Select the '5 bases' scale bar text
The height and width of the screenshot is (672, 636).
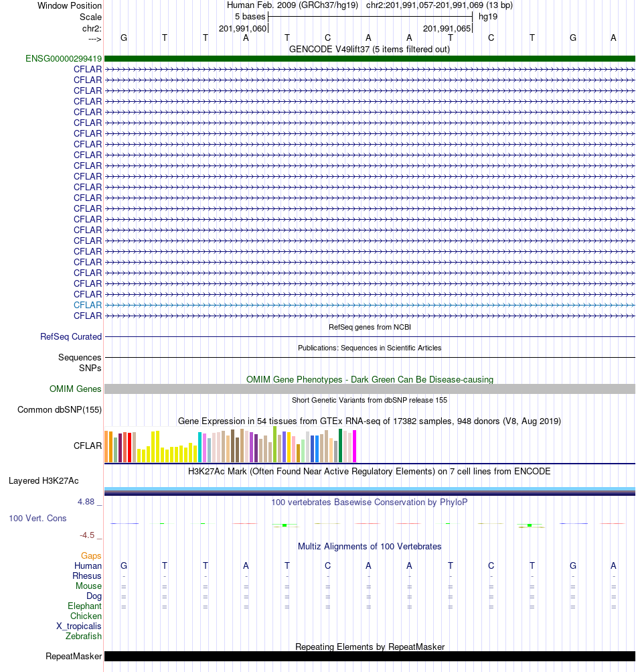coord(250,16)
